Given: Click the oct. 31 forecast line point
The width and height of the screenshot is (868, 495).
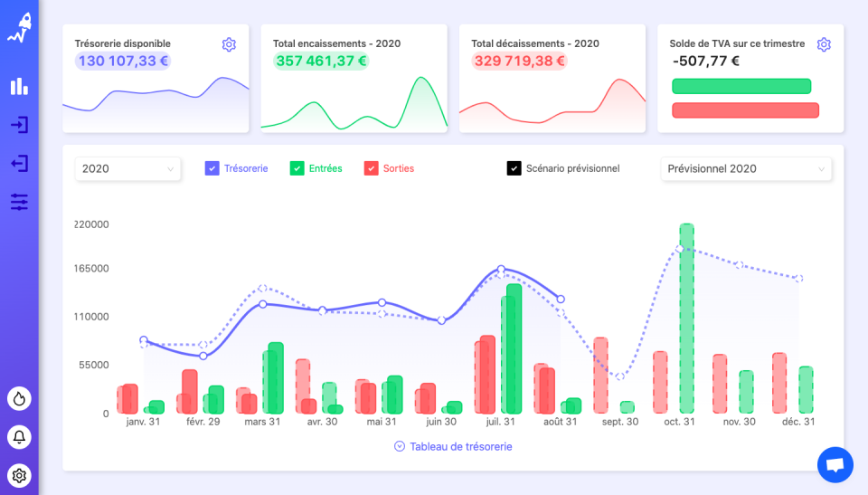Looking at the screenshot, I should (x=680, y=249).
